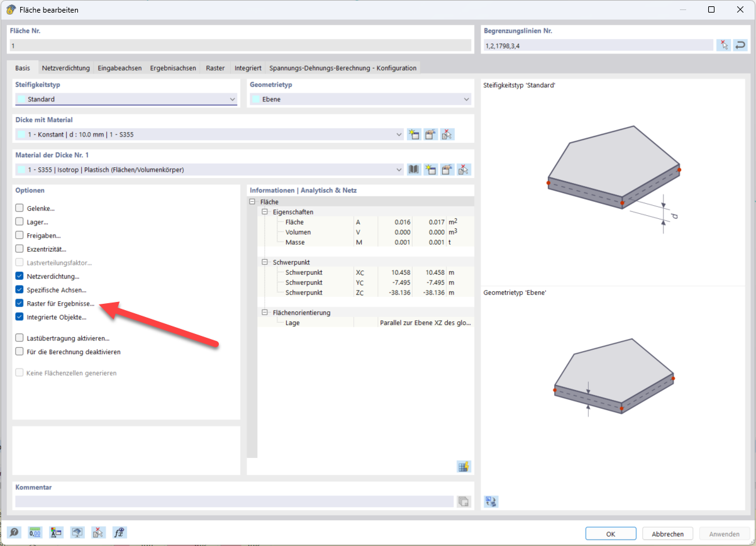Uncheck Raster für Ergebnisse... option
756x546 pixels.
(x=20, y=304)
